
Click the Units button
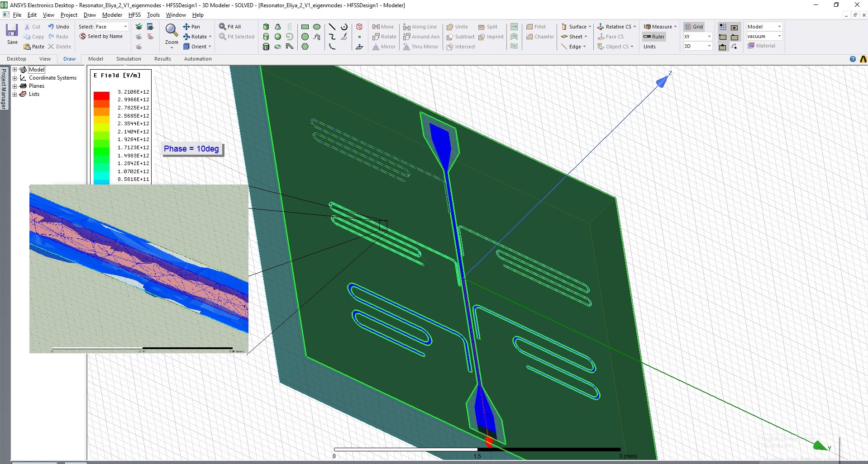click(649, 47)
